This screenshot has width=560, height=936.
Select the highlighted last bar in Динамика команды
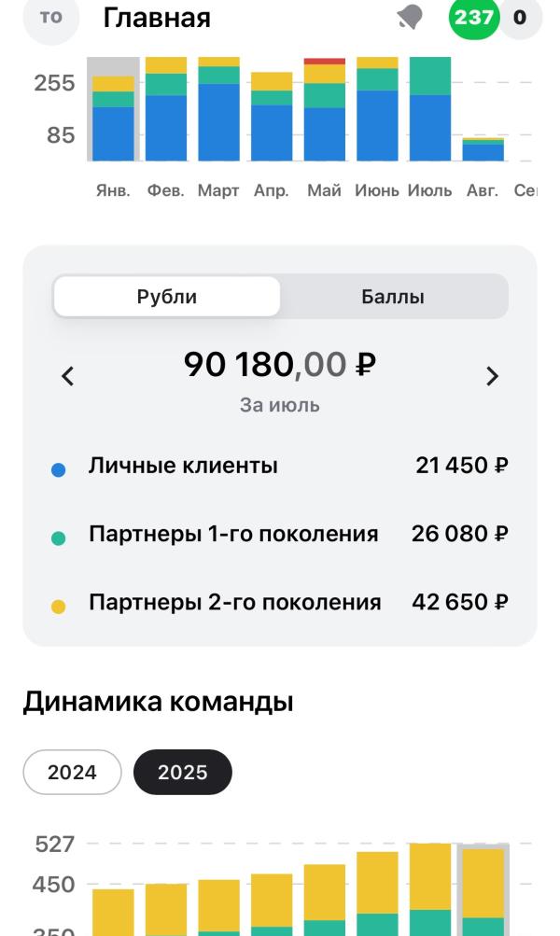pos(483,889)
